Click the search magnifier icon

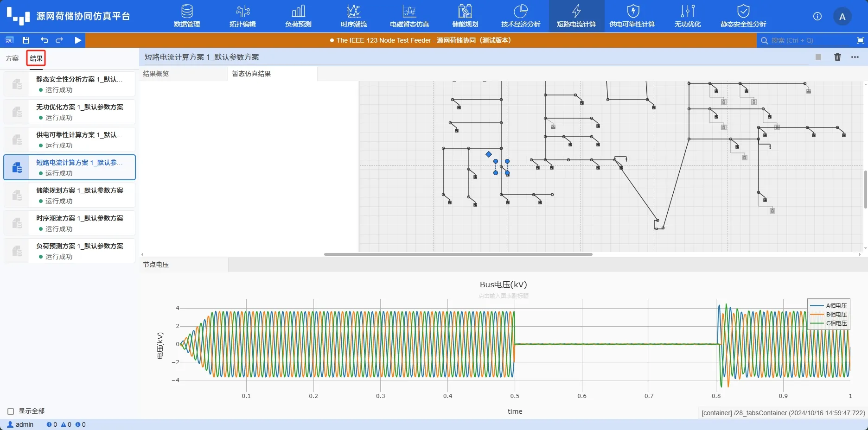point(765,40)
